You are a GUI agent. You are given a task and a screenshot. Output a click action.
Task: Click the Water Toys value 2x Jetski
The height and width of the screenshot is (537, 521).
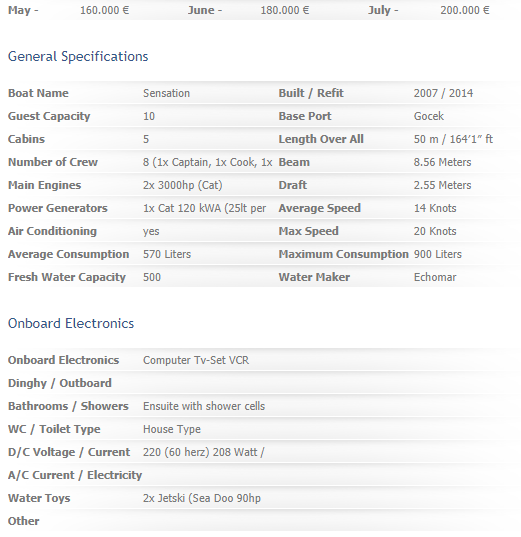(202, 498)
